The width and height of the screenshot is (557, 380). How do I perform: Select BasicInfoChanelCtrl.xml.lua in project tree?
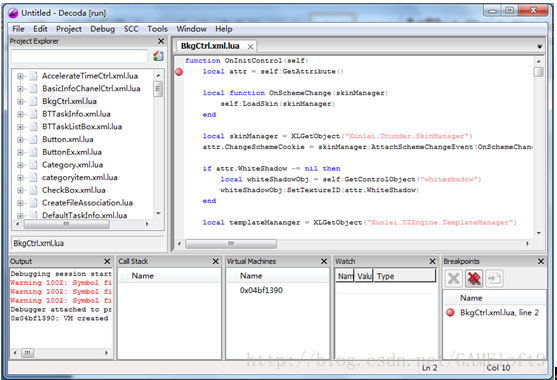point(91,88)
